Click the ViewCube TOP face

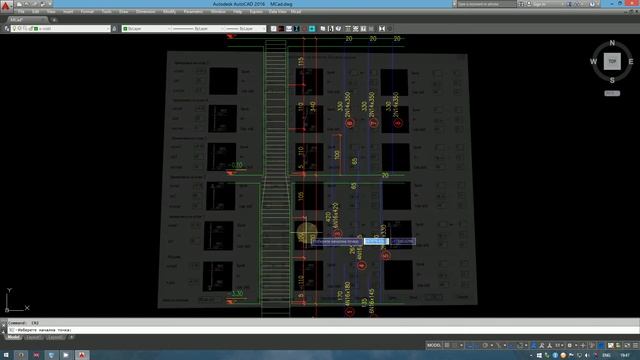[x=612, y=61]
